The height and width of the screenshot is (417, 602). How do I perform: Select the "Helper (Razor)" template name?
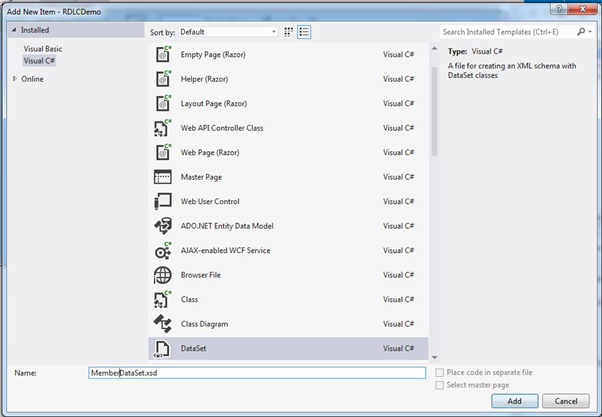pyautogui.click(x=204, y=79)
